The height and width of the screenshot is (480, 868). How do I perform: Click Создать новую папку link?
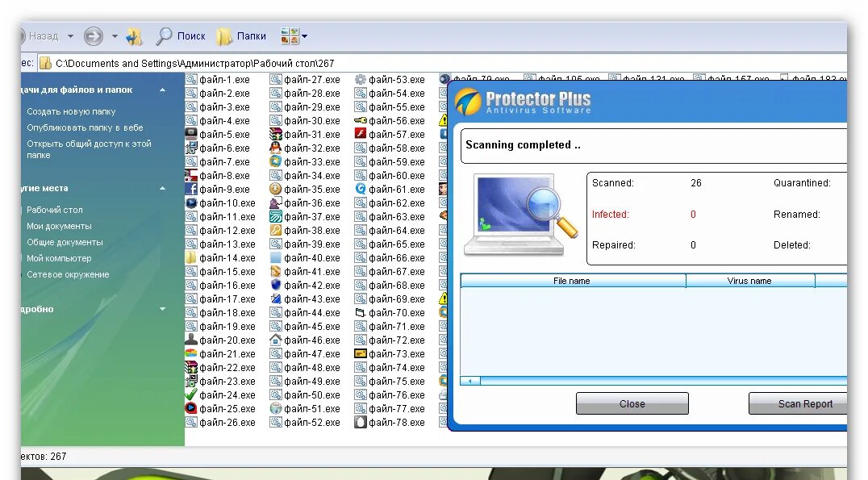(71, 111)
